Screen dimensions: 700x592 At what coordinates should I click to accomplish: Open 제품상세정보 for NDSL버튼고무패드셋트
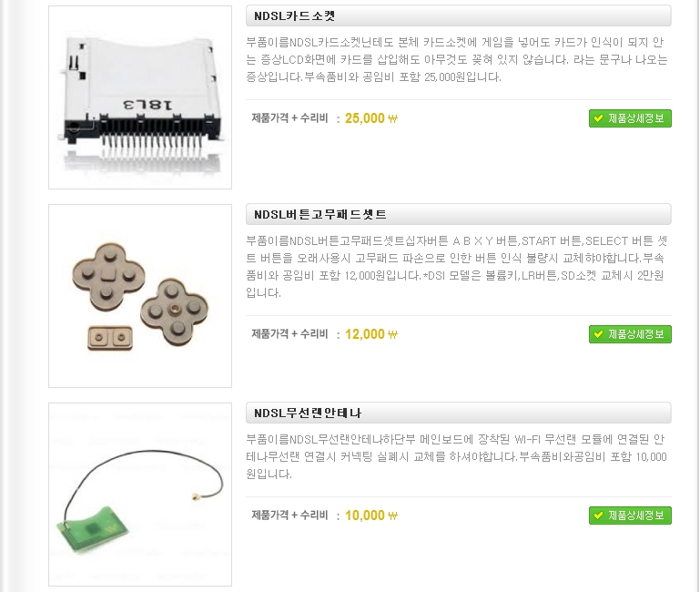click(x=630, y=334)
